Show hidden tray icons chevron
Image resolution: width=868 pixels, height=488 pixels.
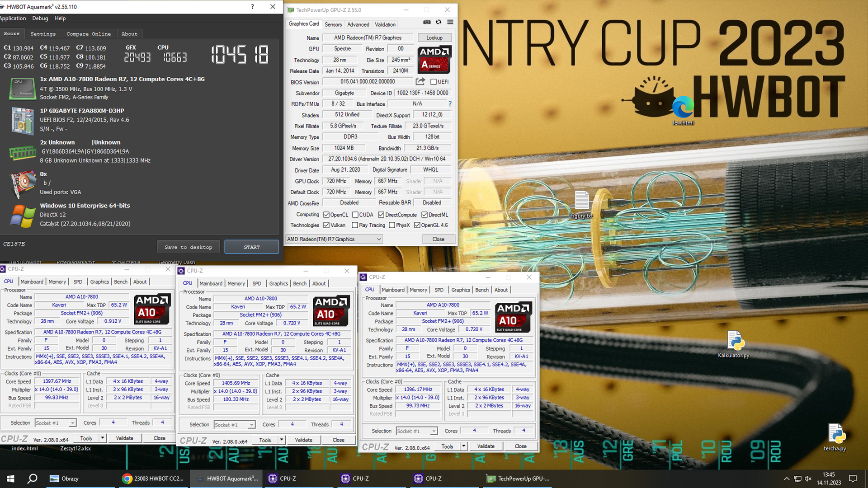[x=787, y=479]
